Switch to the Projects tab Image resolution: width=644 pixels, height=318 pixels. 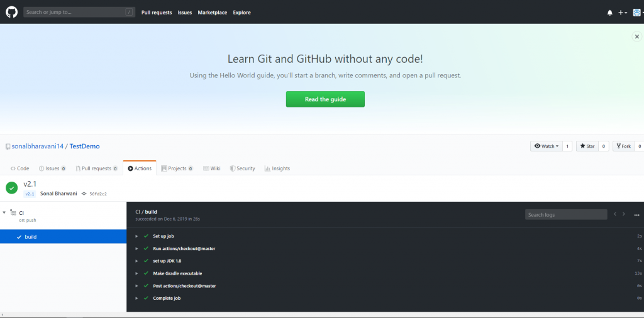[x=177, y=168]
